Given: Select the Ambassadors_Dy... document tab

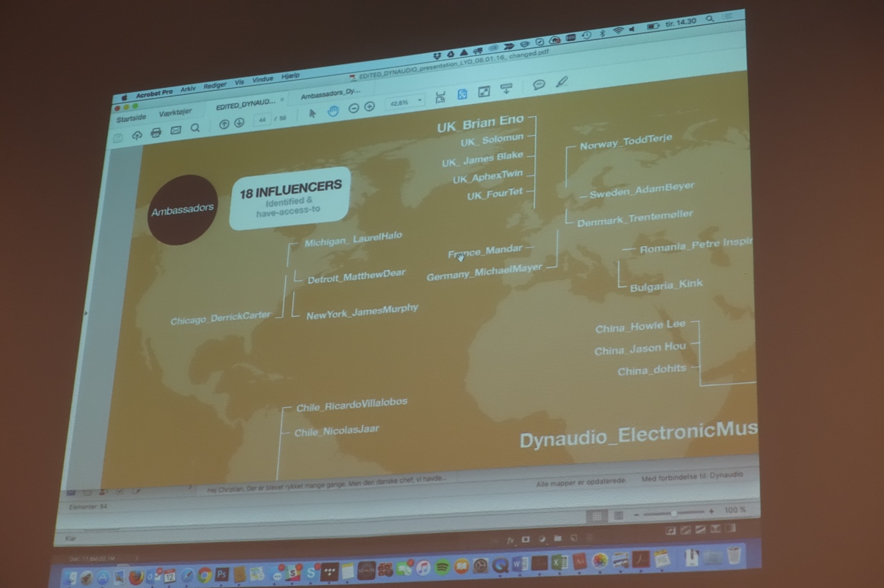Looking at the screenshot, I should point(330,94).
